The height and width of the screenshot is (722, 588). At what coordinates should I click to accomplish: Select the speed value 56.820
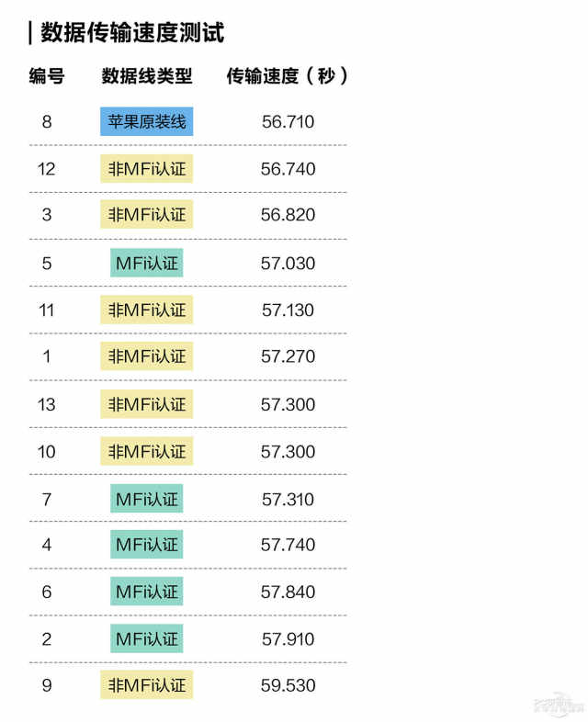tap(288, 215)
